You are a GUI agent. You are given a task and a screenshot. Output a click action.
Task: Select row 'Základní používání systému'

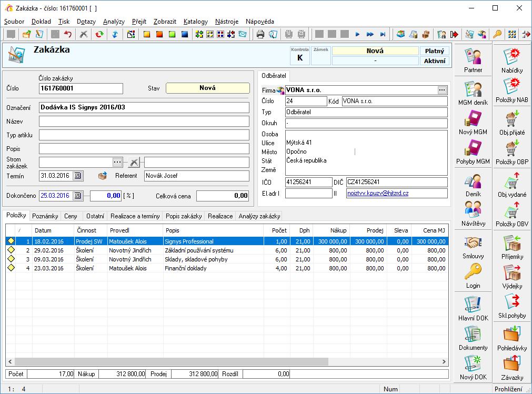click(227, 250)
